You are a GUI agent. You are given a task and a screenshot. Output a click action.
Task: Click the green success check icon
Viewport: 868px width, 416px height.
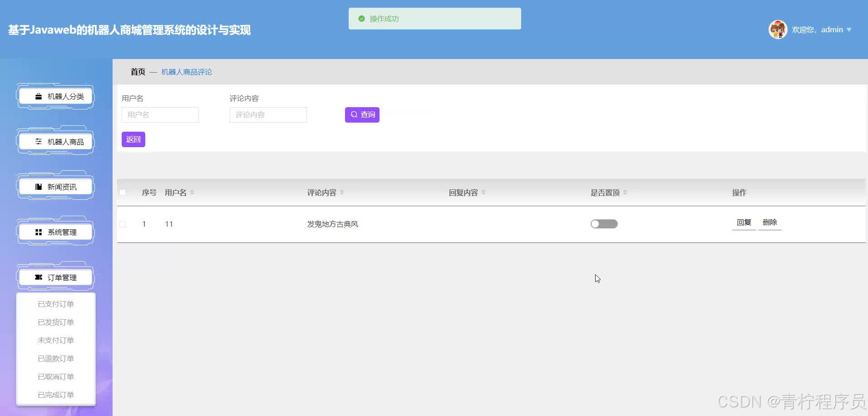(x=361, y=18)
